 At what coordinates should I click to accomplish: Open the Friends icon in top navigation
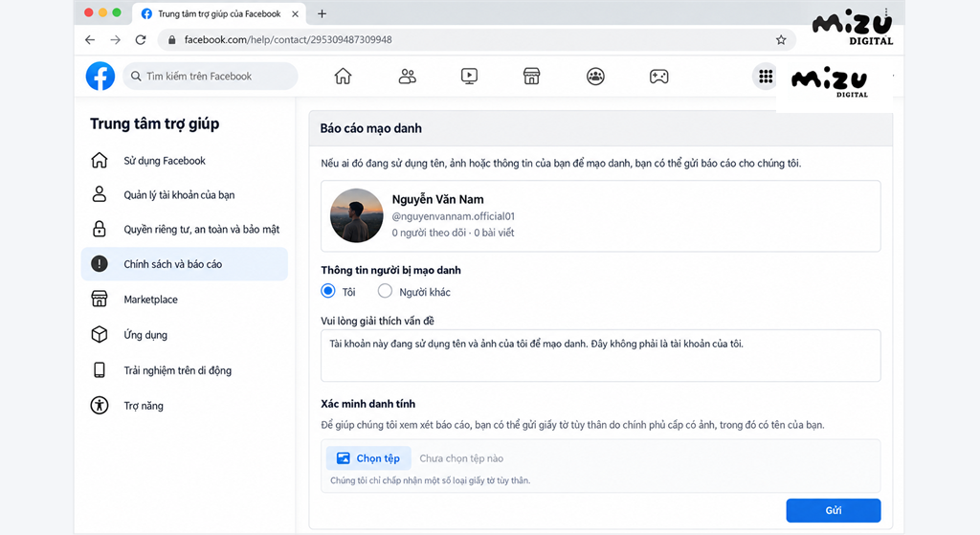[407, 77]
